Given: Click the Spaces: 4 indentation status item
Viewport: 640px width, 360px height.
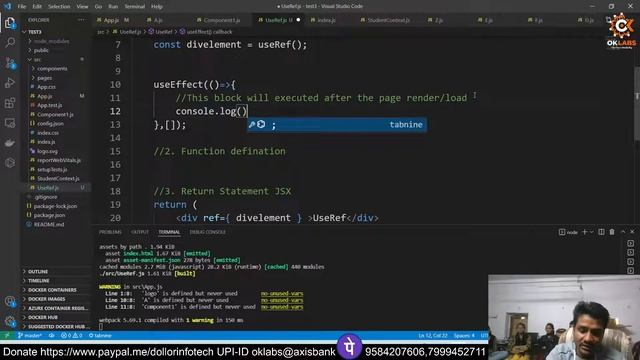Looking at the screenshot, I should (x=464, y=336).
